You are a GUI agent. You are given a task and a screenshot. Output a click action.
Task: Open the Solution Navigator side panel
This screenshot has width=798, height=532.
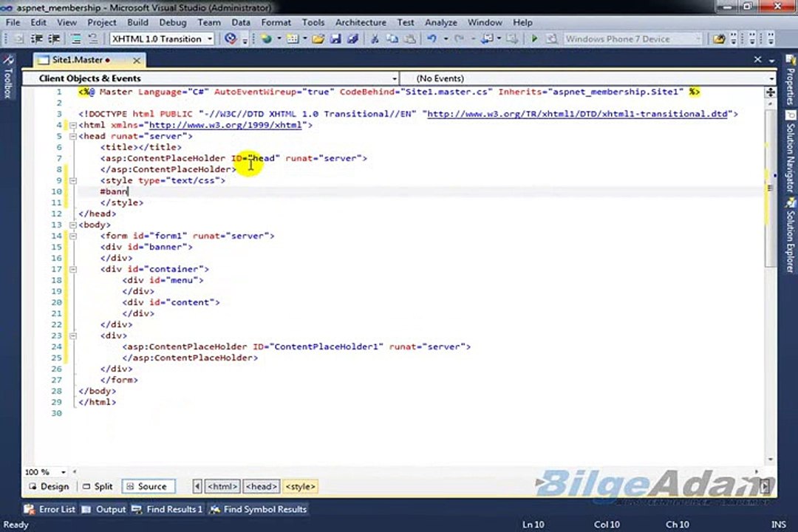(x=791, y=151)
